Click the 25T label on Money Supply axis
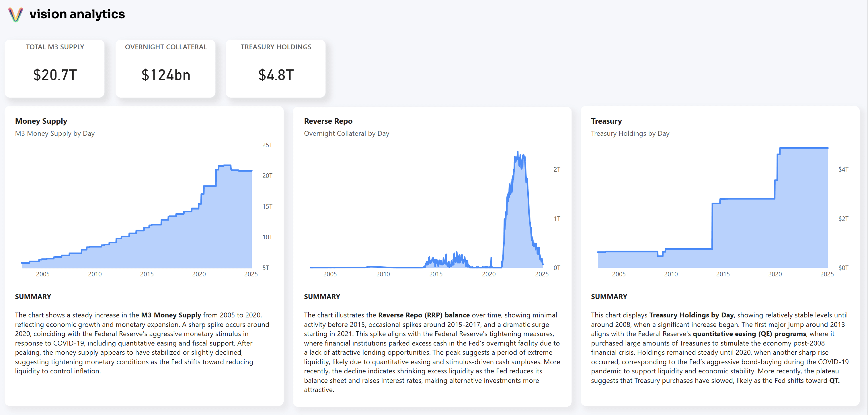868x415 pixels. click(267, 145)
